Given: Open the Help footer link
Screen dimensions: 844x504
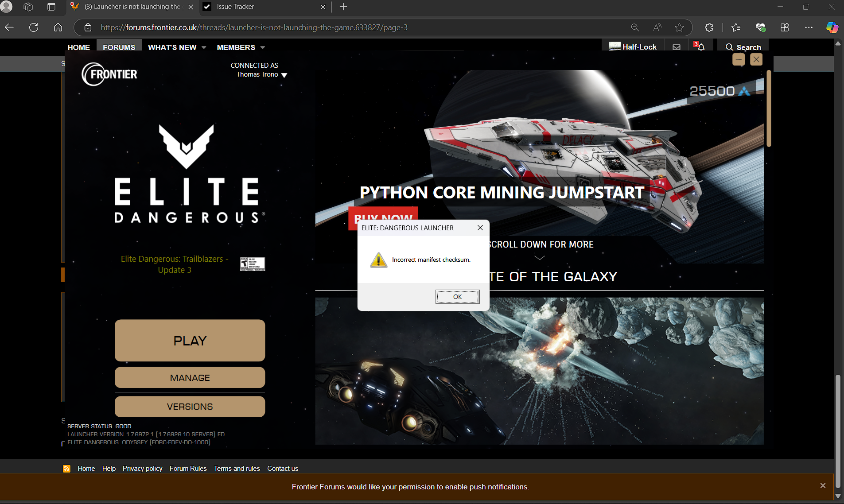Looking at the screenshot, I should 109,469.
